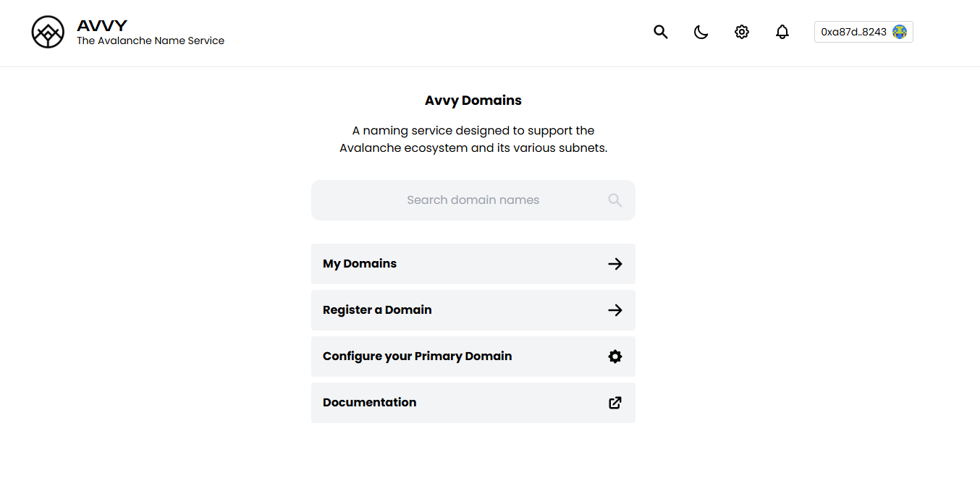Open Configure your Primary Domain
The image size is (980, 504).
click(418, 356)
